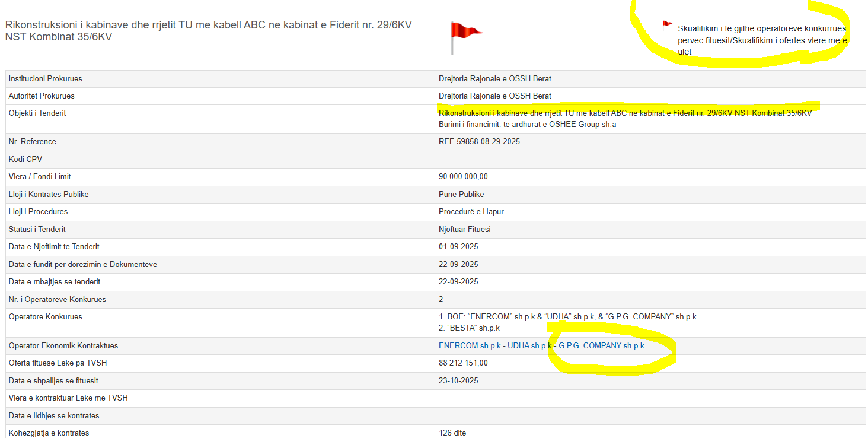Click the contract duration value 126 dite
Viewport: 868px width, 438px height.
tap(452, 433)
